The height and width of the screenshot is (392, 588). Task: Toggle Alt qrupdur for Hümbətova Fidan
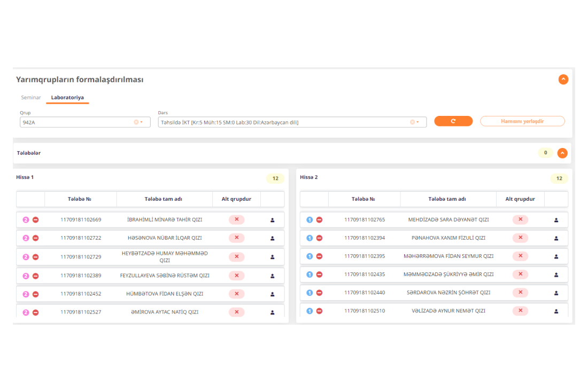[x=236, y=294]
